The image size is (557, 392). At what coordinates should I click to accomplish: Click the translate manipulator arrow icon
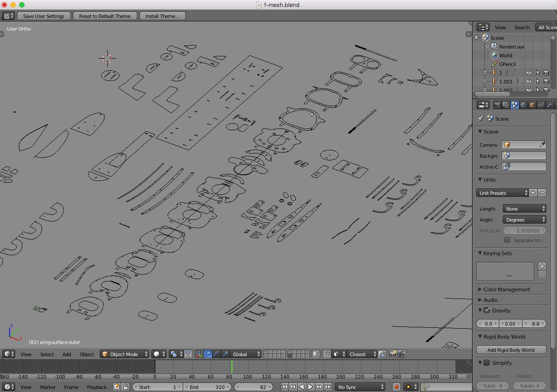(208, 354)
